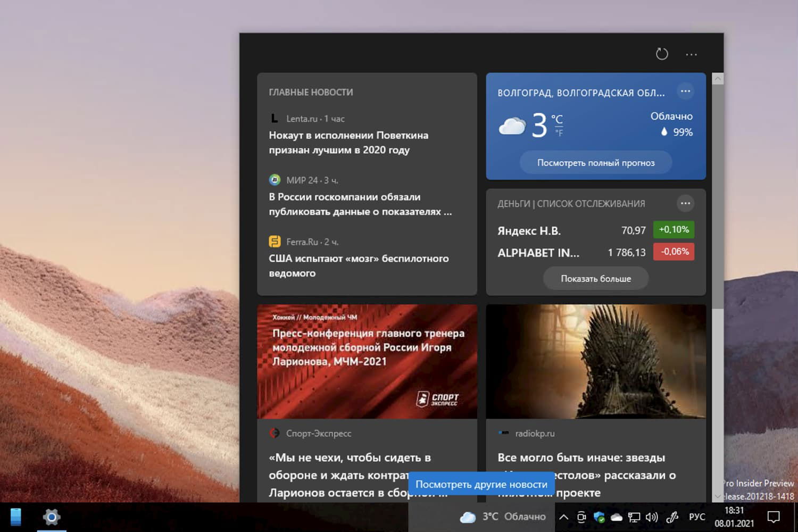Open the Windows Ink pen tray icon
The image size is (798, 532).
[x=672, y=517]
